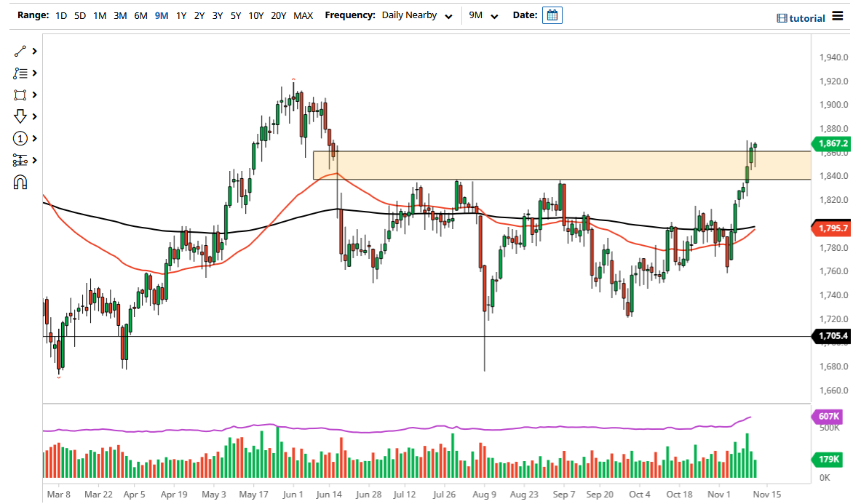Screen dimensions: 861x504
Task: Expand the rectangle shape options chevron
Action: tap(35, 95)
